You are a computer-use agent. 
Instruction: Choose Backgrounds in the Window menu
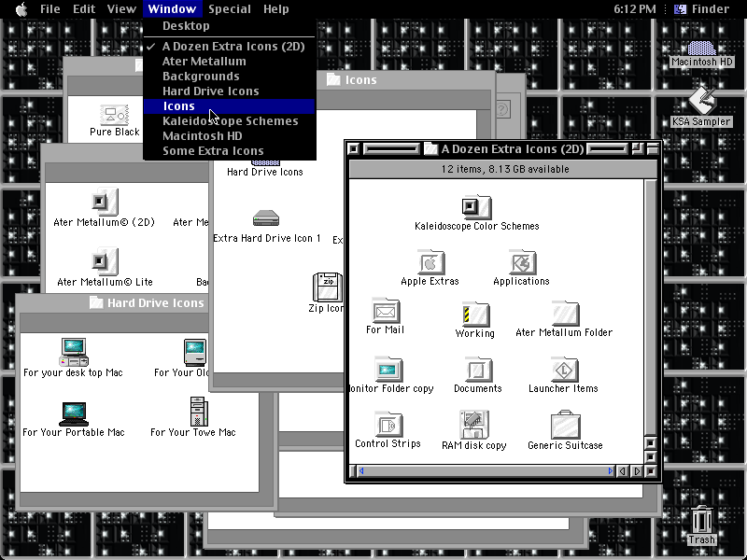point(229,77)
